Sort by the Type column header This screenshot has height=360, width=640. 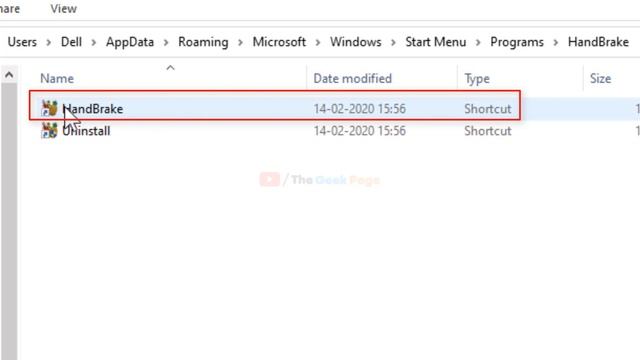point(477,79)
